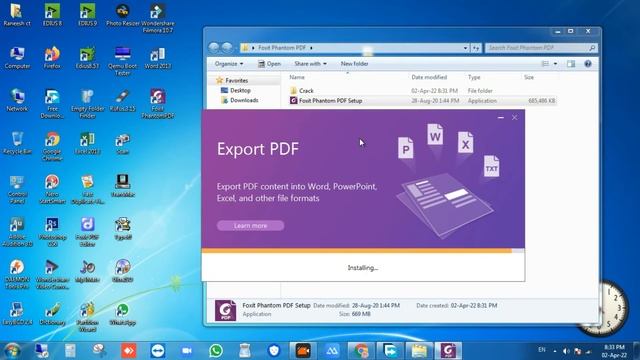The image size is (640, 360).
Task: Change the Explorer view layout icon
Action: (x=545, y=64)
